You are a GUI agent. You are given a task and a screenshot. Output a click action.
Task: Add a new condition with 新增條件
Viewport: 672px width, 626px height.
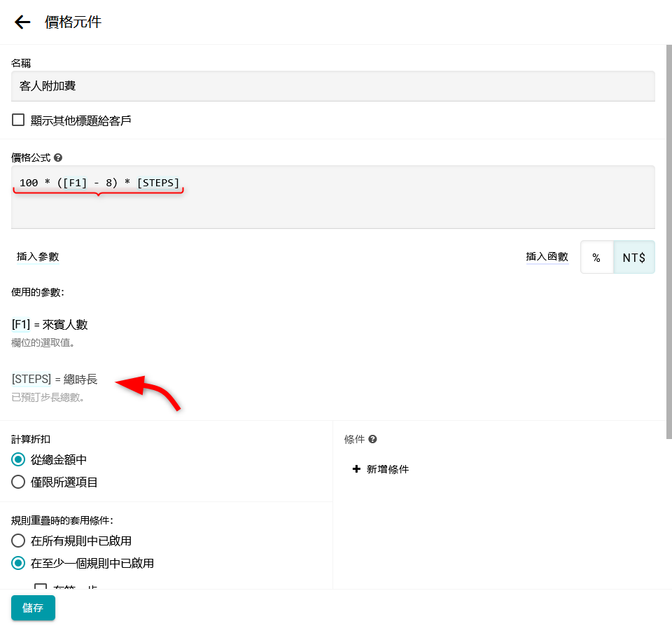pyautogui.click(x=381, y=469)
